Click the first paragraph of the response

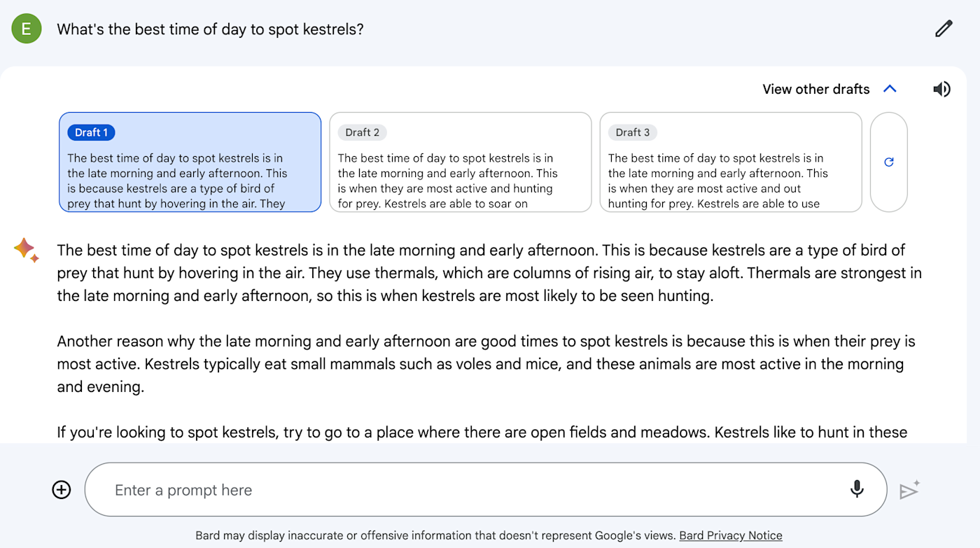489,273
